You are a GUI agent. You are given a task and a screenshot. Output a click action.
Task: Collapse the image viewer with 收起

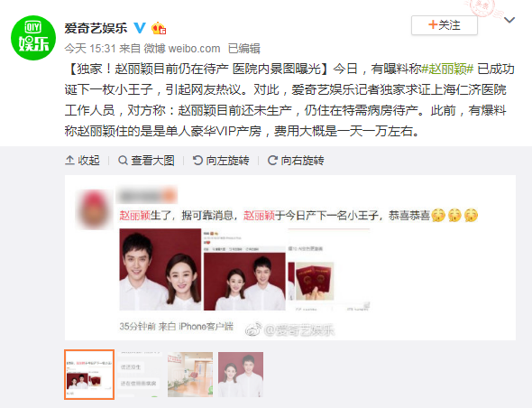pos(82,160)
